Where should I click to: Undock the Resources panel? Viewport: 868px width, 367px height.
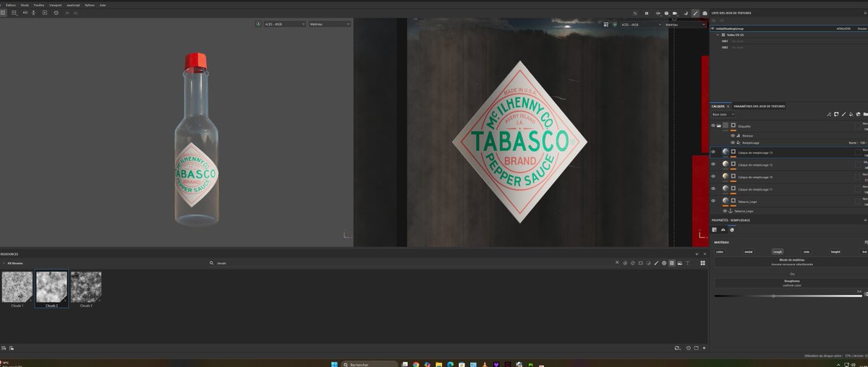[697, 254]
